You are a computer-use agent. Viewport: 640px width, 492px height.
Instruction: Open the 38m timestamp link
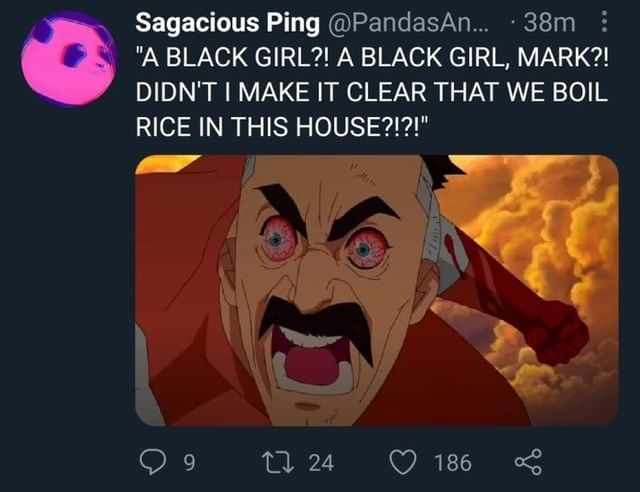pyautogui.click(x=548, y=22)
